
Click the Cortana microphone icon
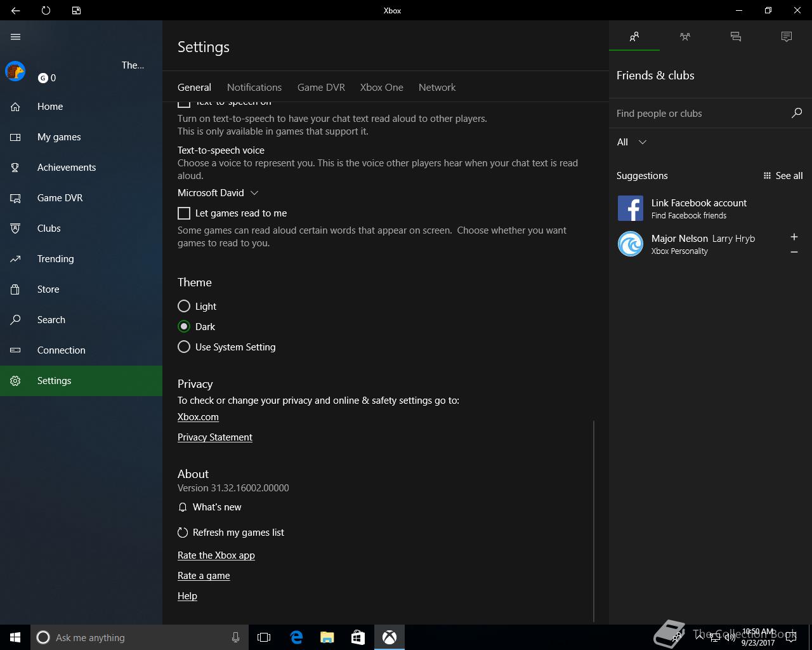pyautogui.click(x=235, y=637)
